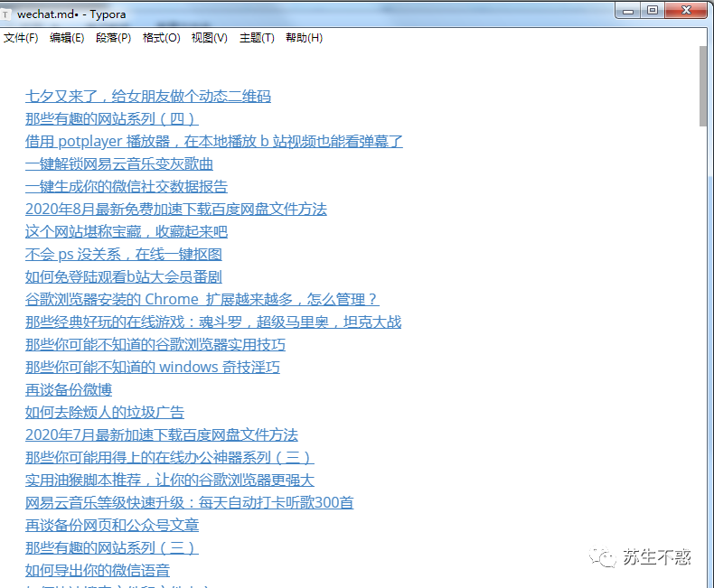Click the Typora app icon in title bar

pyautogui.click(x=5, y=14)
